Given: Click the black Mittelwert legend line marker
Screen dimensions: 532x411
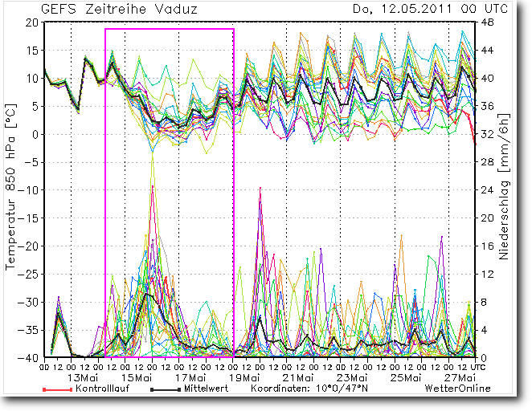Looking at the screenshot, I should (x=165, y=389).
